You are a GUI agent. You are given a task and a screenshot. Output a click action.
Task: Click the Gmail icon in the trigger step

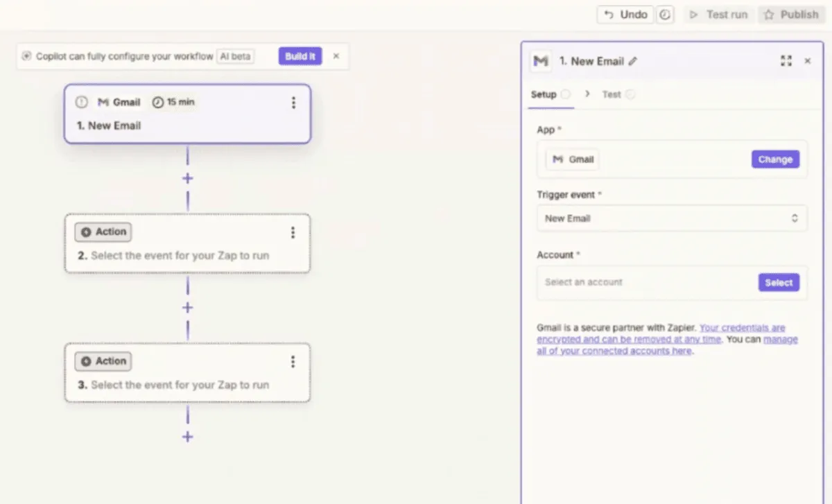click(x=103, y=102)
